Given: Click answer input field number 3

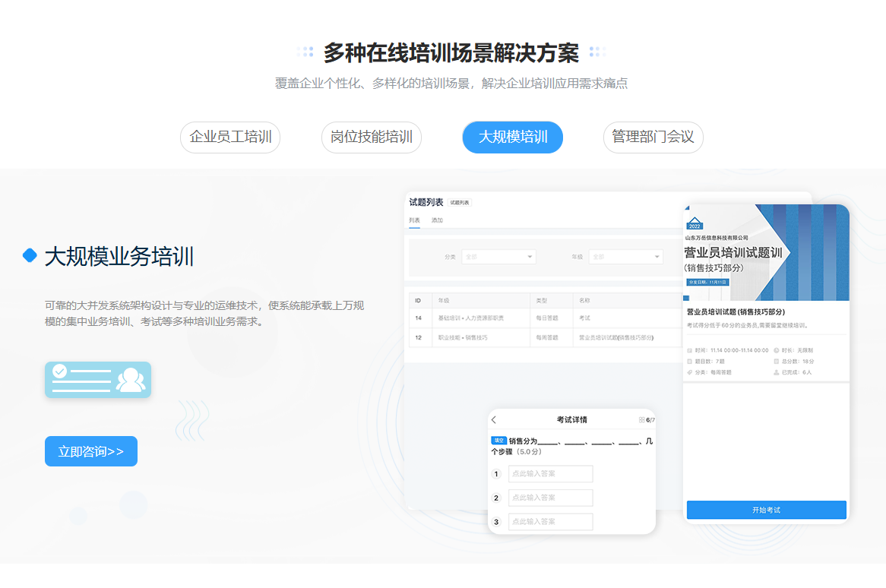Looking at the screenshot, I should point(550,521).
